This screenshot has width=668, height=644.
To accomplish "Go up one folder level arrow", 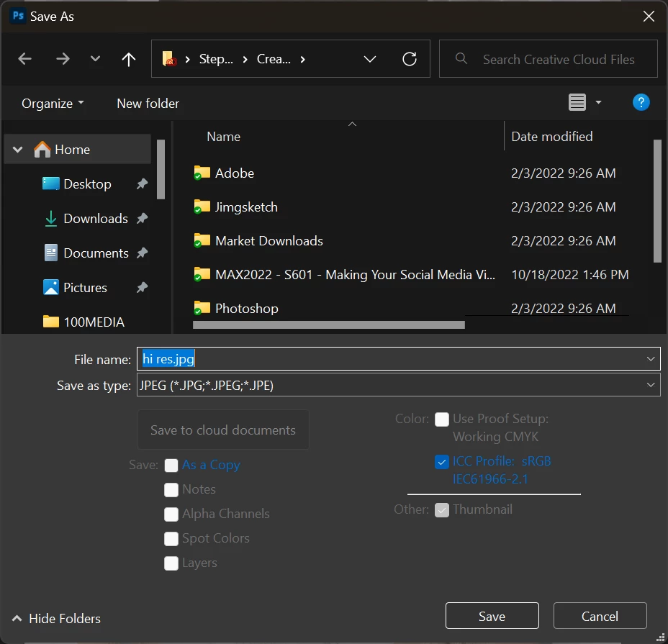I will click(x=128, y=59).
